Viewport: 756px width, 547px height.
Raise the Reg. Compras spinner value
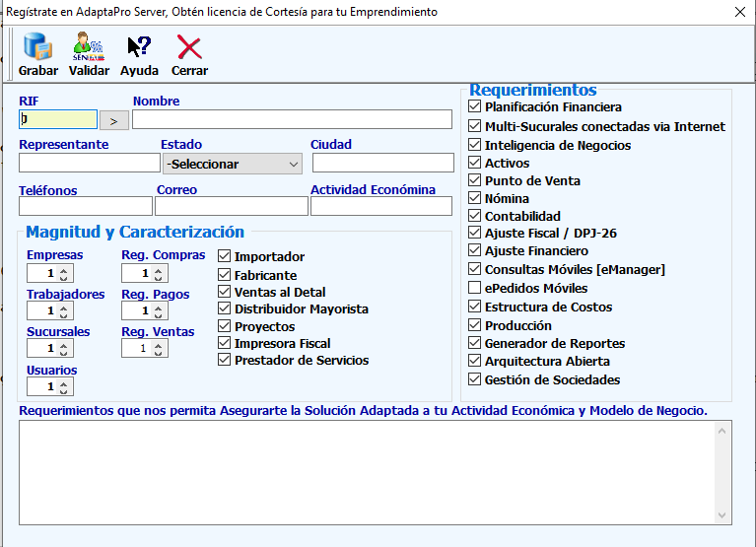[159, 270]
